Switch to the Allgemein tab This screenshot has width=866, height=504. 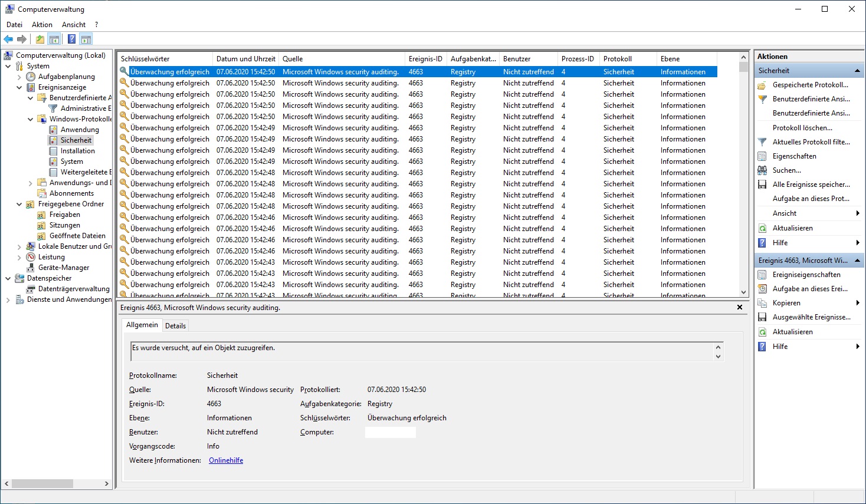(142, 325)
